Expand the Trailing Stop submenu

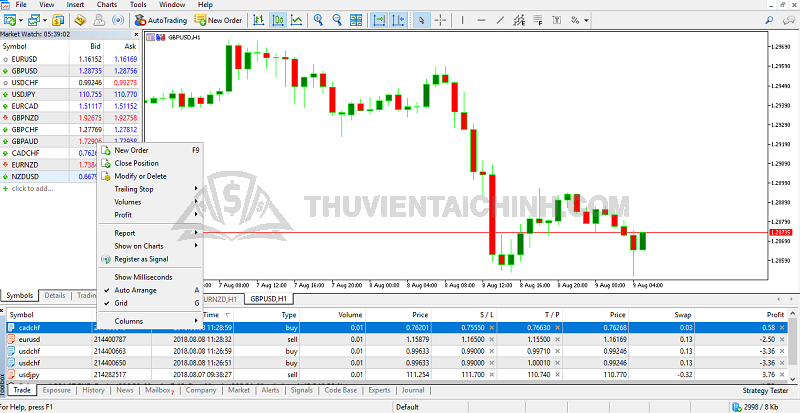pyautogui.click(x=151, y=189)
